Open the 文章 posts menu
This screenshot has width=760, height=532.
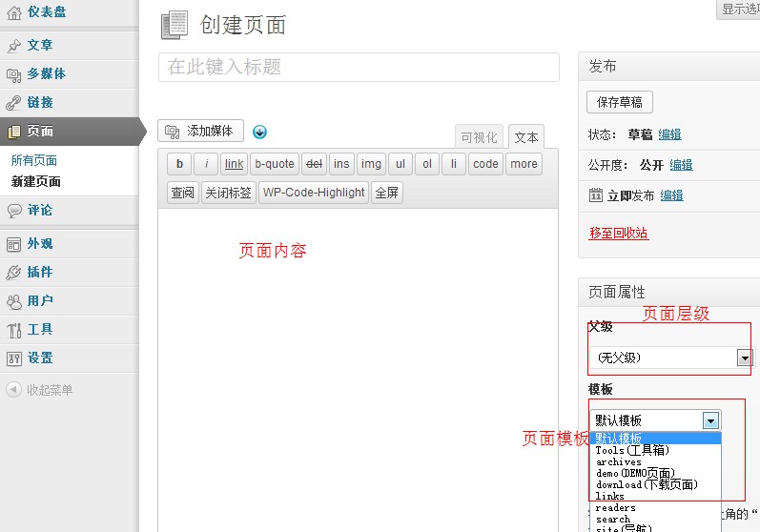pos(39,45)
